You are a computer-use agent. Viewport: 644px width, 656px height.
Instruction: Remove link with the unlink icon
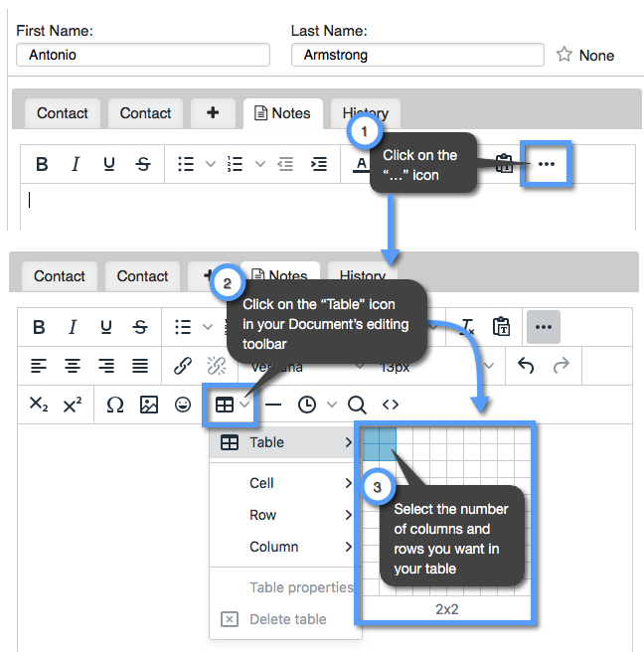coord(217,366)
